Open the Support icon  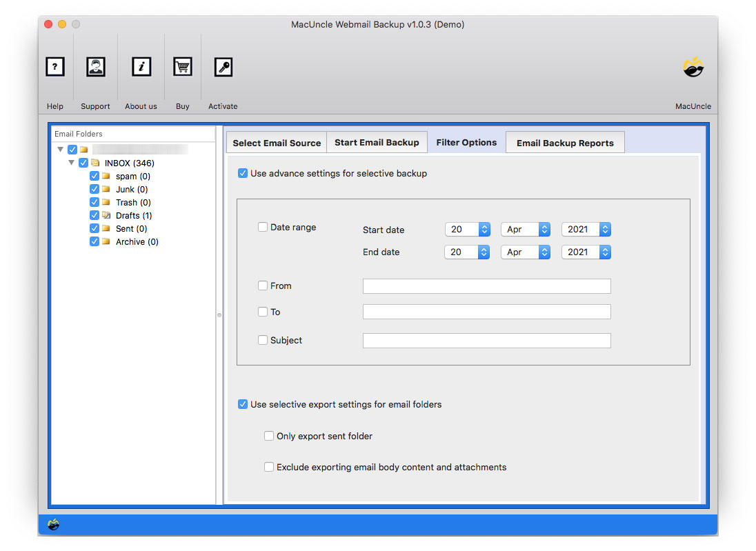click(x=95, y=67)
